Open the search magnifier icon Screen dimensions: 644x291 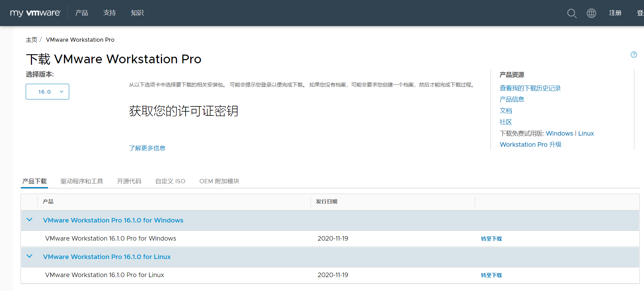click(572, 13)
